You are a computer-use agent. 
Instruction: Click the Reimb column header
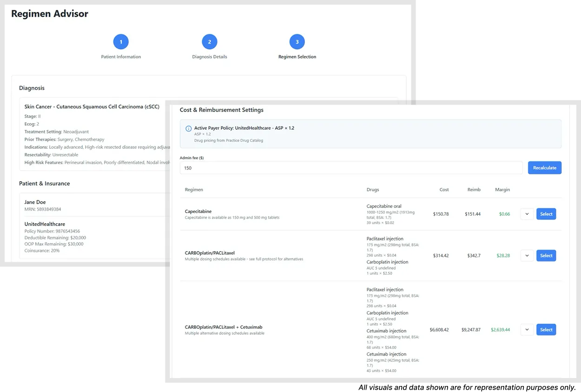click(x=474, y=190)
